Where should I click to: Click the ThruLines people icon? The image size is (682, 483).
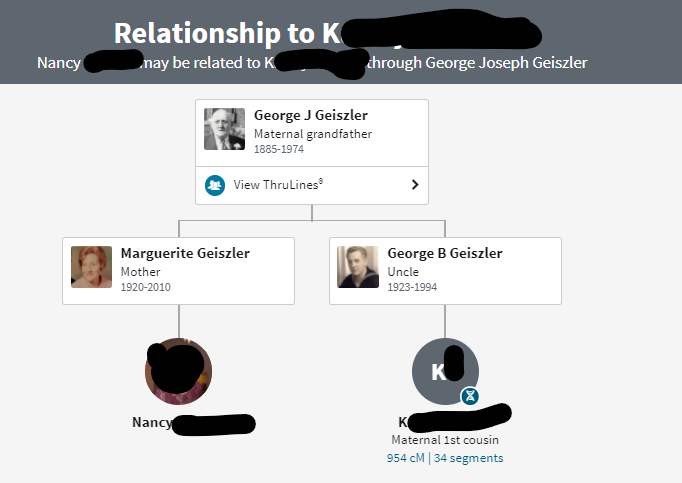[x=215, y=185]
